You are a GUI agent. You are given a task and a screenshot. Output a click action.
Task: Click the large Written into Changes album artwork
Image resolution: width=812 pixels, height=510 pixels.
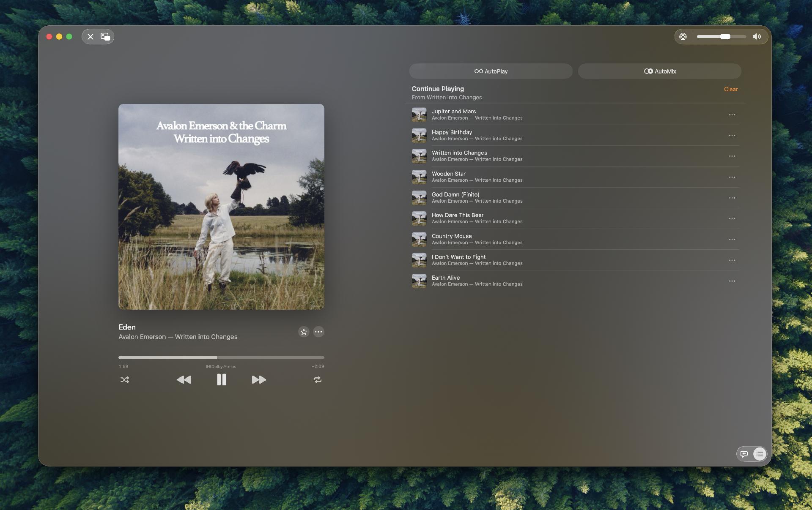(221, 207)
